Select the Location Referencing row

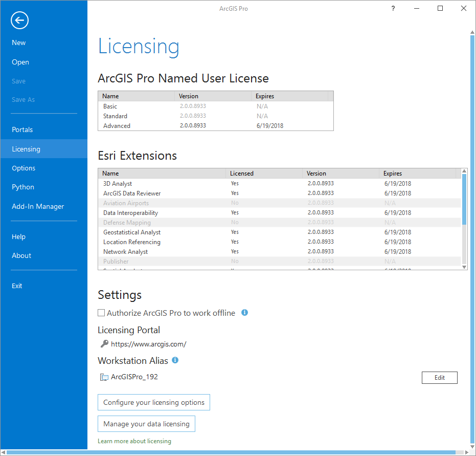click(280, 242)
